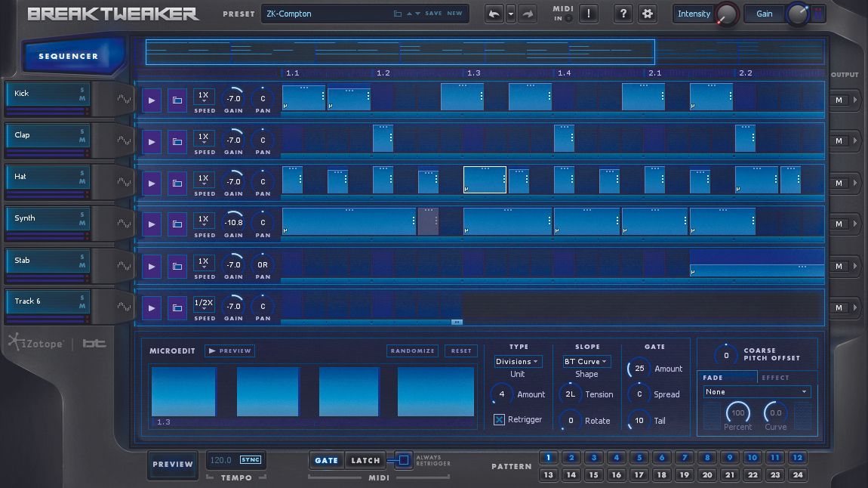Select Gate MIDI mode

click(327, 460)
